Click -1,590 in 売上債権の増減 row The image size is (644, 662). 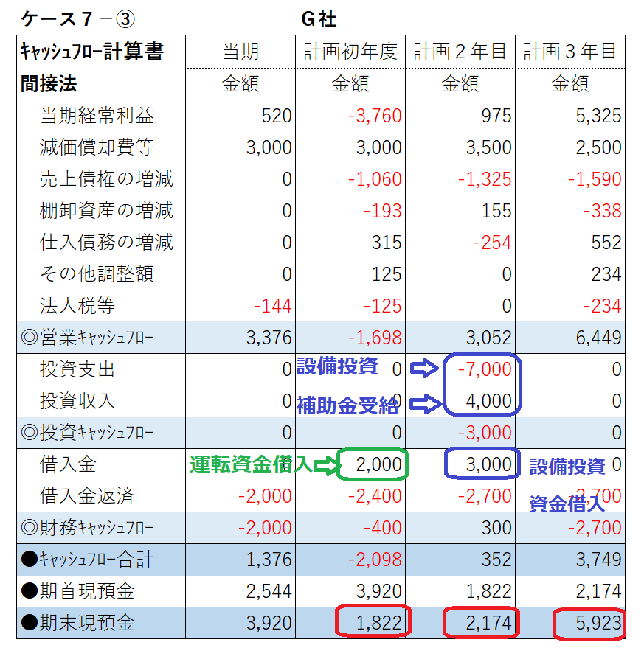coord(594,179)
